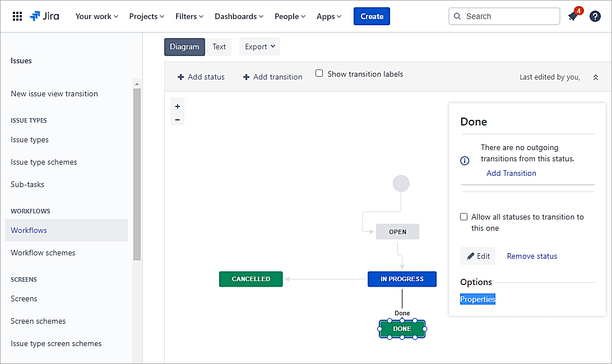Open the Projects dropdown menu

tap(147, 16)
